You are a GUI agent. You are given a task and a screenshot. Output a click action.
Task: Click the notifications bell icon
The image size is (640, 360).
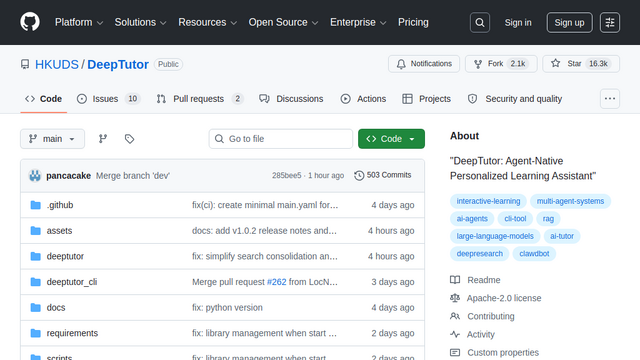tap(401, 64)
